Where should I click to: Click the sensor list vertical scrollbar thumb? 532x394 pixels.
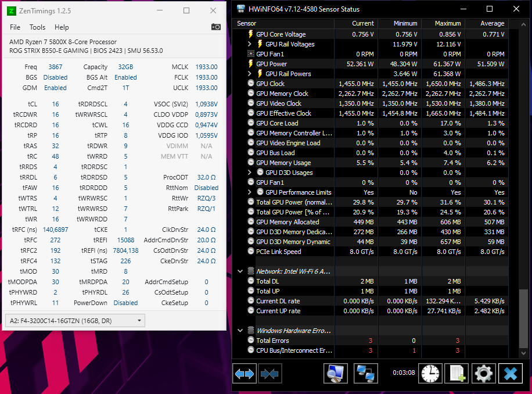[x=523, y=318]
